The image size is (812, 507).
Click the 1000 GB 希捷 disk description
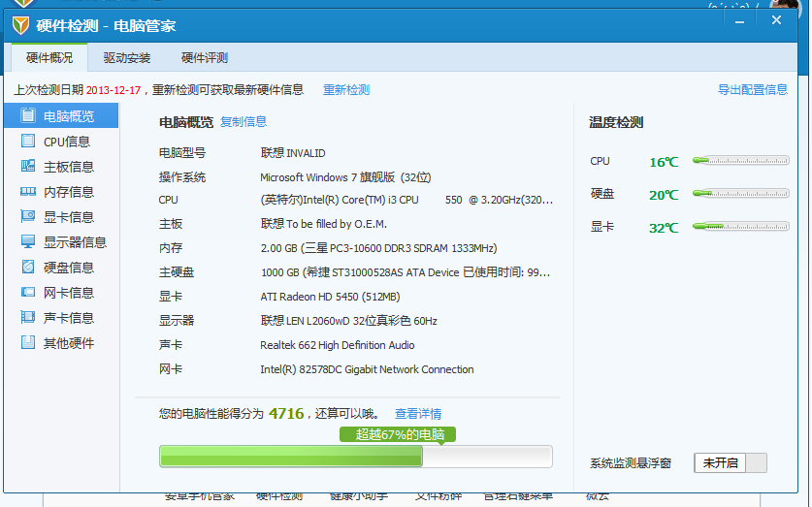406,272
